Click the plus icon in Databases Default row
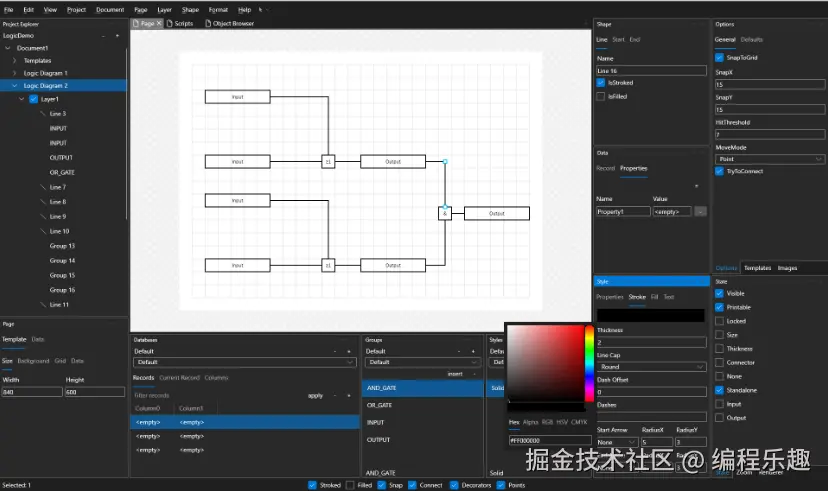This screenshot has width=828, height=491. [x=349, y=351]
